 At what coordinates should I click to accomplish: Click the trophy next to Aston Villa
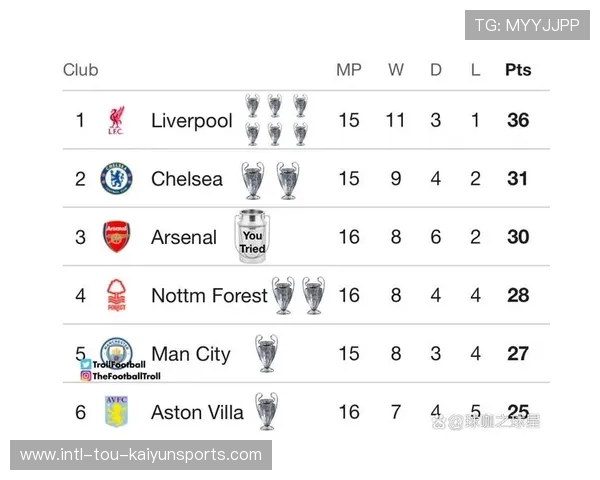(x=266, y=411)
